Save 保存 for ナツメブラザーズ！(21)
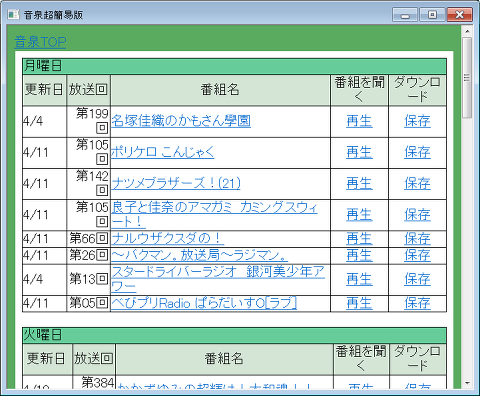This screenshot has height=396, width=480. [x=417, y=183]
